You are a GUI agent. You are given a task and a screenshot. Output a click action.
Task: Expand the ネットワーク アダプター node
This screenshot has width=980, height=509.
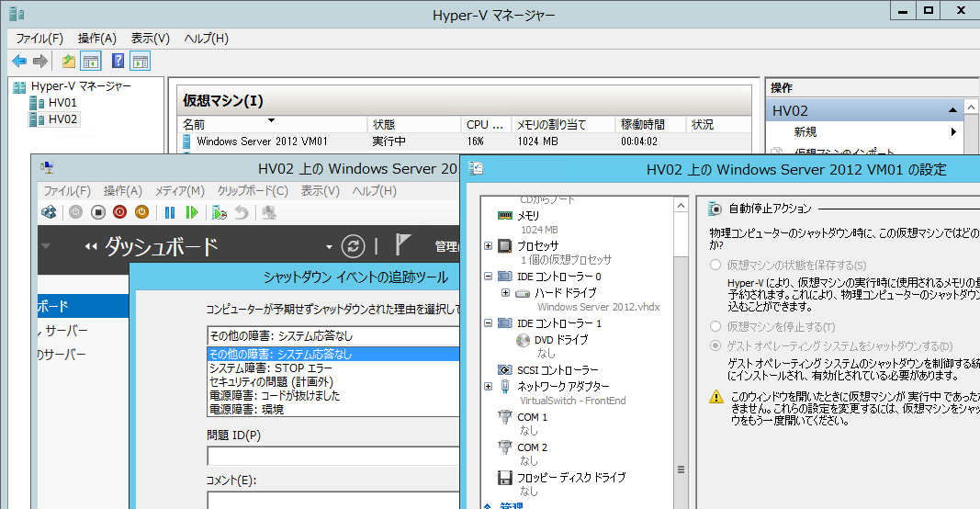(488, 387)
